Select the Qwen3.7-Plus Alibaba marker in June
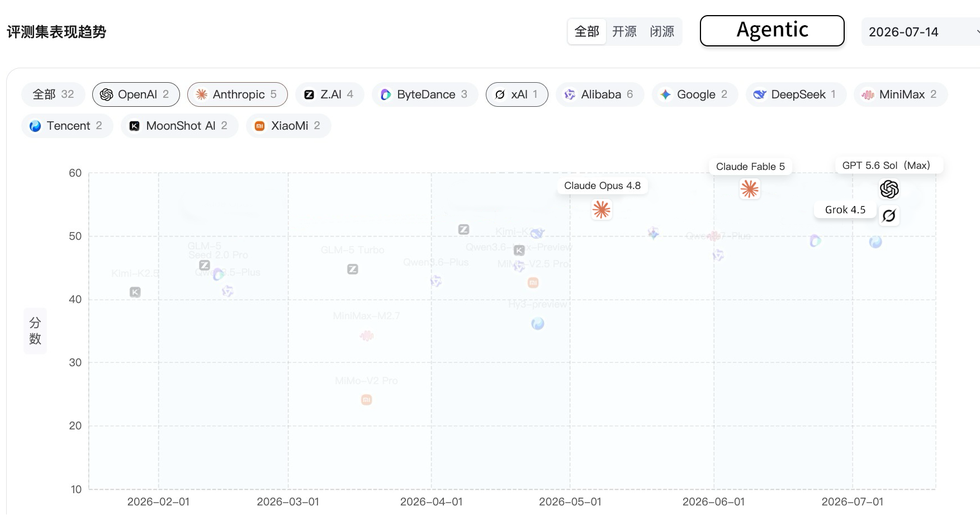980x520 pixels. 718,255
